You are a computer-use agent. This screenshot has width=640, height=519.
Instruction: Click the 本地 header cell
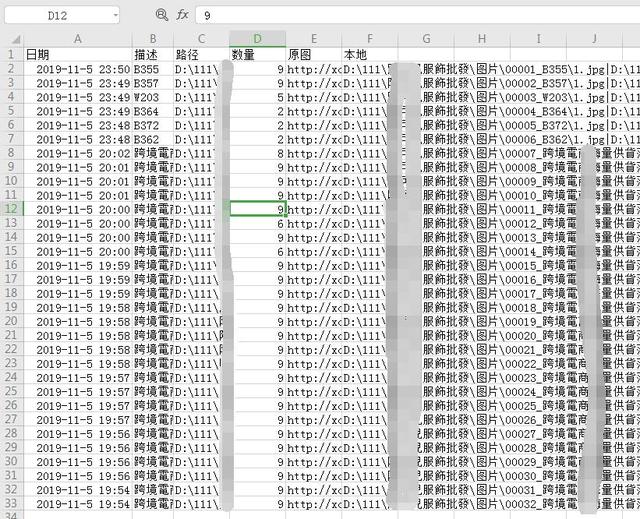(x=370, y=54)
